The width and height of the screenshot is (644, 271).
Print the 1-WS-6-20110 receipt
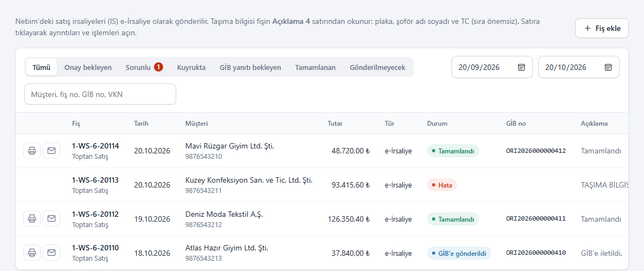point(32,253)
